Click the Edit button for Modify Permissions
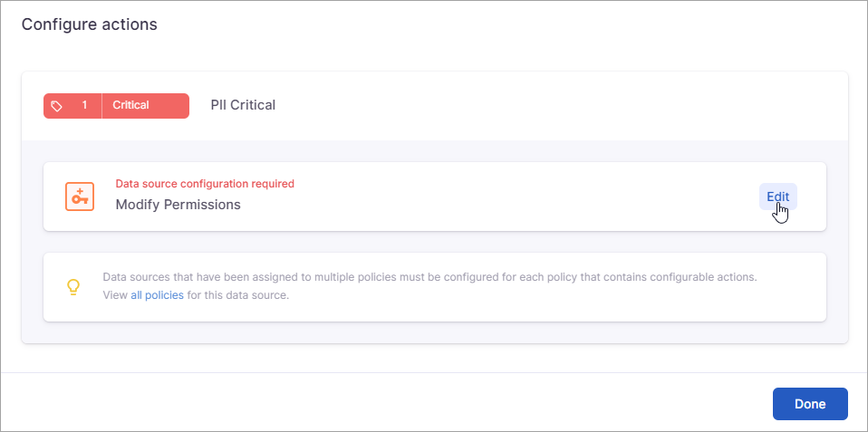Screen dimensions: 868x432 (777, 197)
